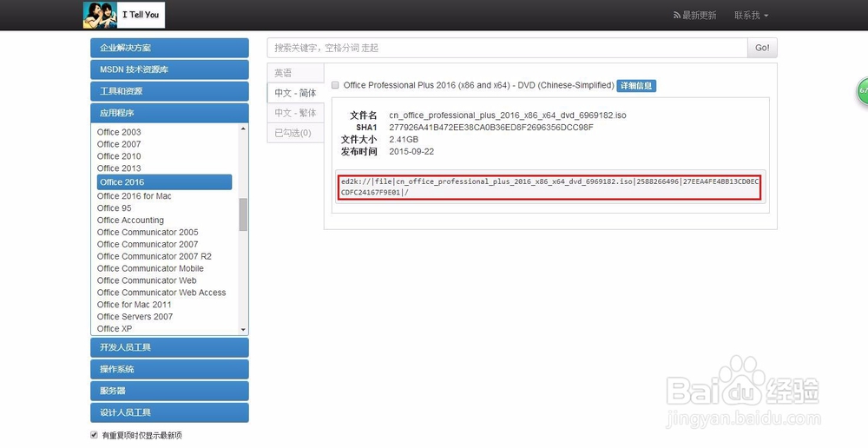
Task: Select Office 95 in the list
Action: (x=114, y=208)
